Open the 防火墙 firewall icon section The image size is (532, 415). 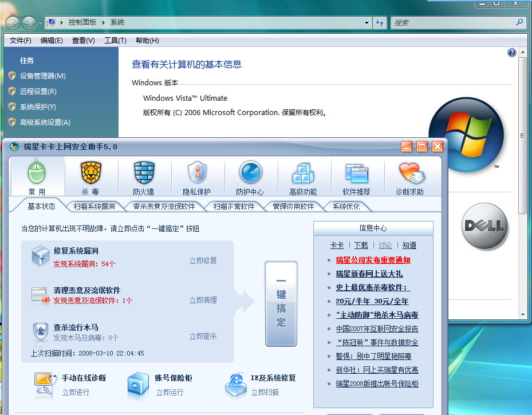click(x=144, y=176)
